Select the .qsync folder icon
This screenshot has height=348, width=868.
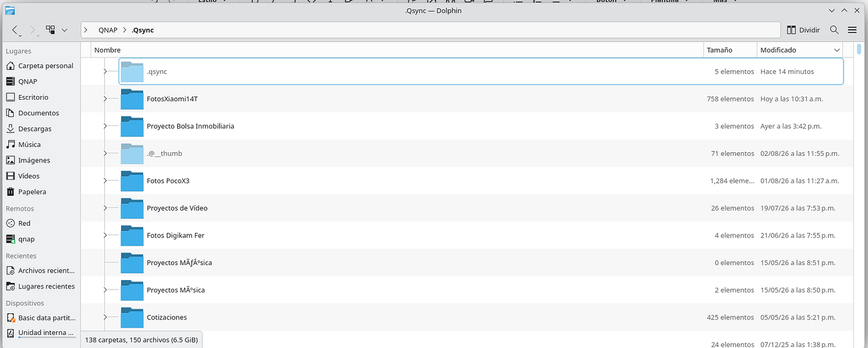(x=132, y=72)
